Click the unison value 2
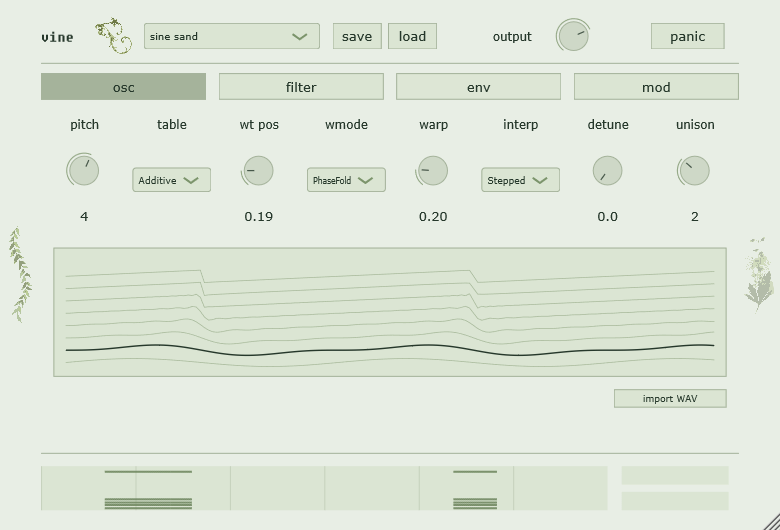The height and width of the screenshot is (530, 780). (x=695, y=216)
